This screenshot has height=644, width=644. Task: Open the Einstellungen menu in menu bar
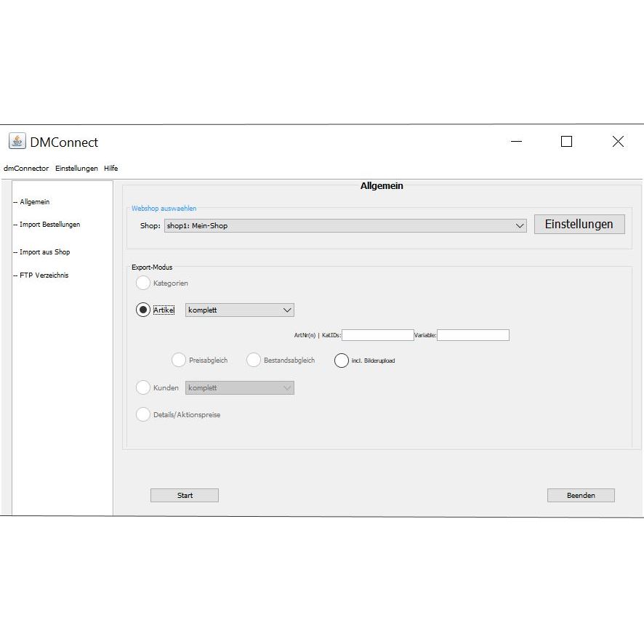pos(76,169)
